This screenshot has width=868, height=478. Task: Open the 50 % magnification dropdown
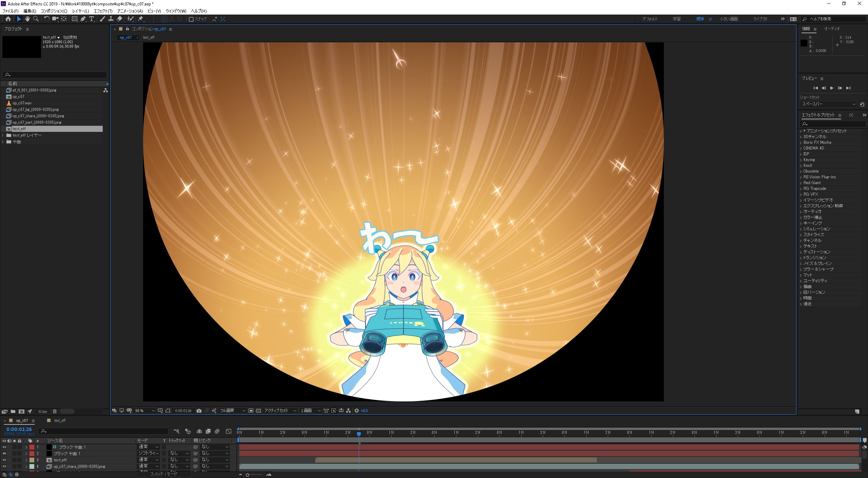pyautogui.click(x=145, y=411)
